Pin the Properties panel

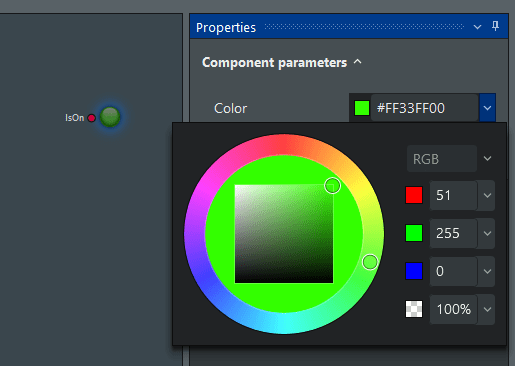click(x=495, y=26)
